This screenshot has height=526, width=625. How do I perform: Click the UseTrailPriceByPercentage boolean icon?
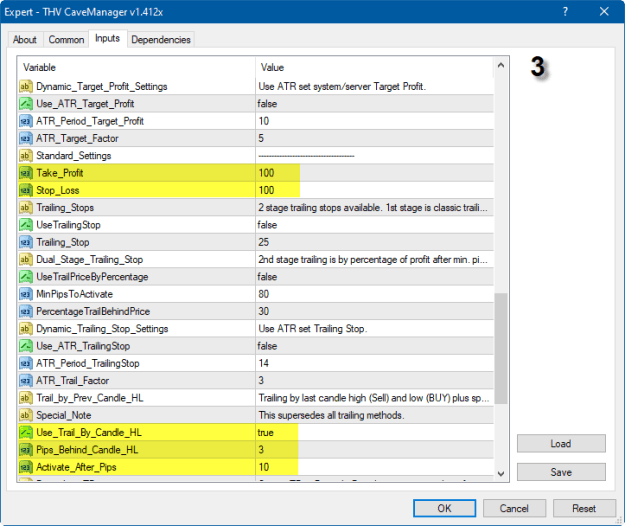click(x=25, y=277)
